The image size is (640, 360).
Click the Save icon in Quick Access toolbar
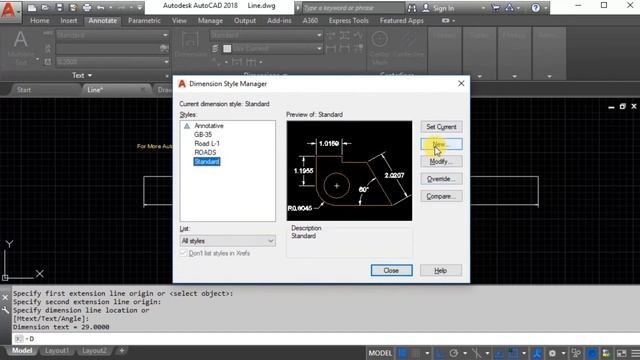59,7
